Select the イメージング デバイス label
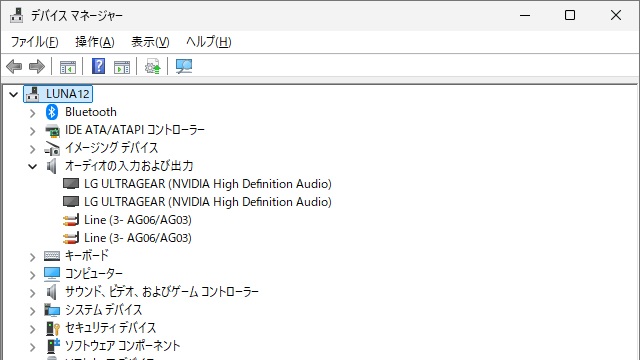Viewport: 640px width, 360px height. pos(111,148)
